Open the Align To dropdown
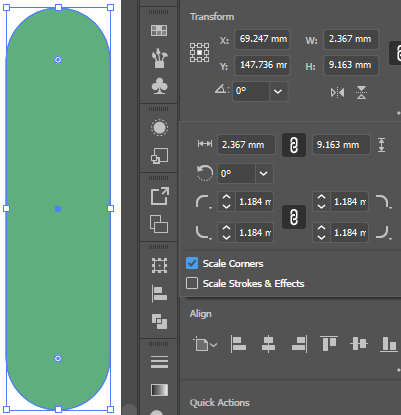 pos(205,344)
